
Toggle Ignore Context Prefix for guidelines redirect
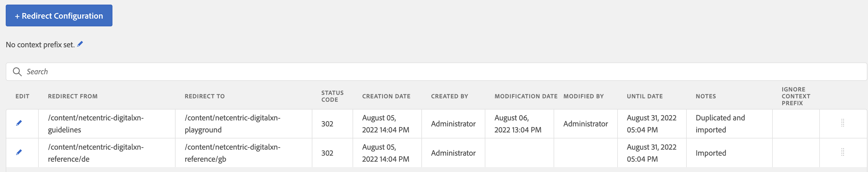pos(796,123)
